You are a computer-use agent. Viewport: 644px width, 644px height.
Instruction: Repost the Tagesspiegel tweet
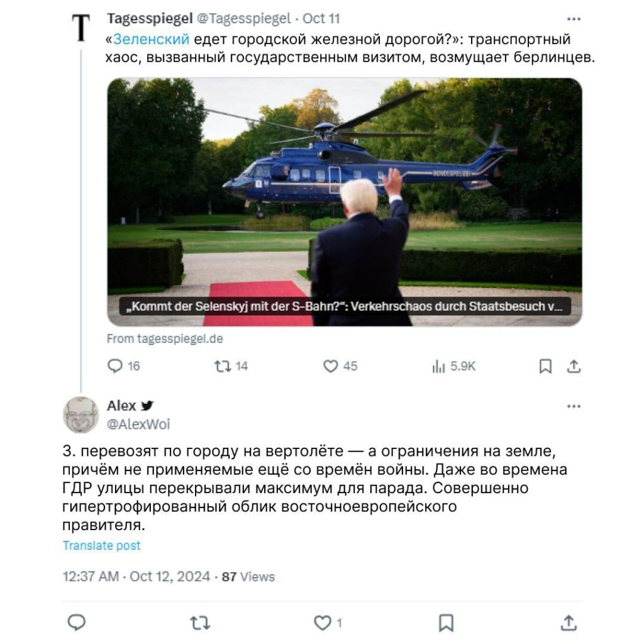pos(231,365)
